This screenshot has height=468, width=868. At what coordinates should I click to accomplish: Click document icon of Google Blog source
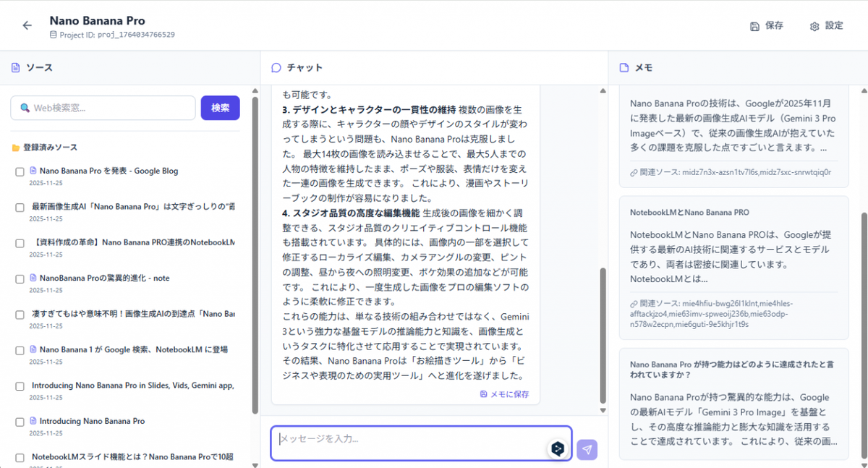coord(33,171)
